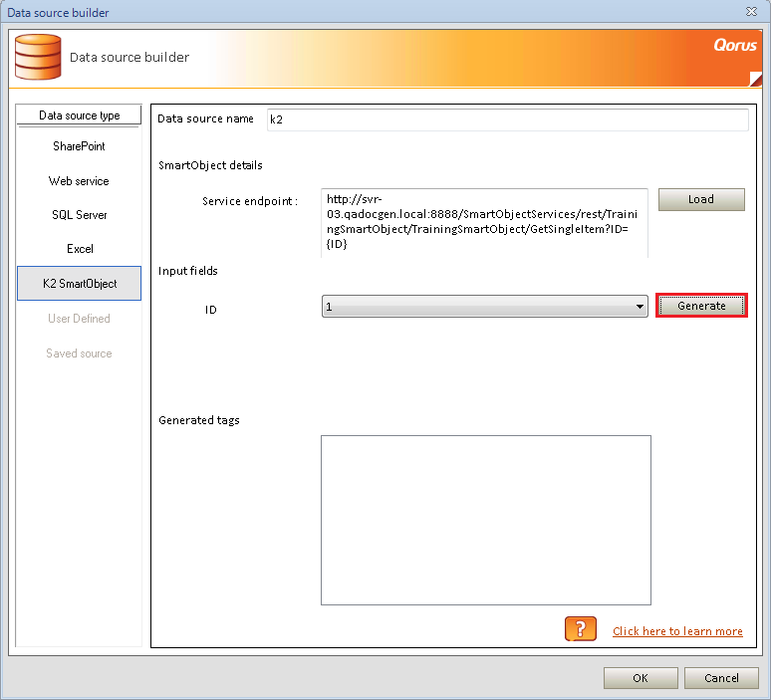Click into the Data source name field
Image resolution: width=771 pixels, height=700 pixels.
[x=507, y=119]
